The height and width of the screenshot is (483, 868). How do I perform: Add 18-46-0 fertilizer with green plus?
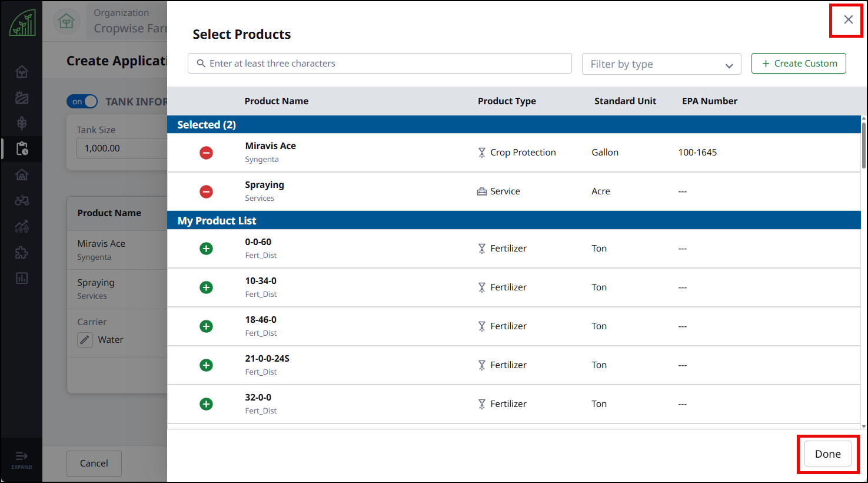pyautogui.click(x=206, y=326)
